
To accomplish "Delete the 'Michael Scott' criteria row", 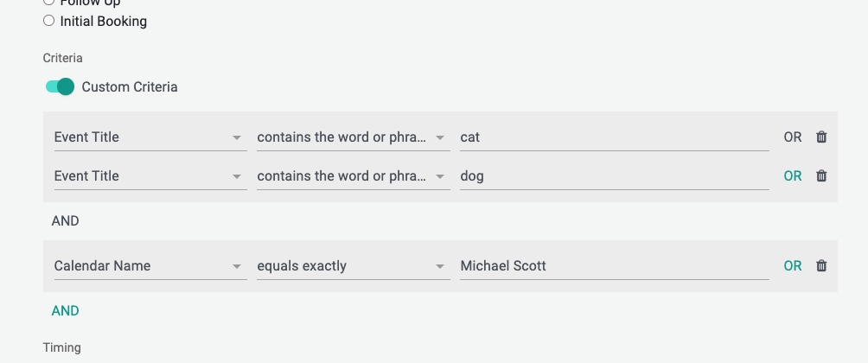I will [821, 265].
